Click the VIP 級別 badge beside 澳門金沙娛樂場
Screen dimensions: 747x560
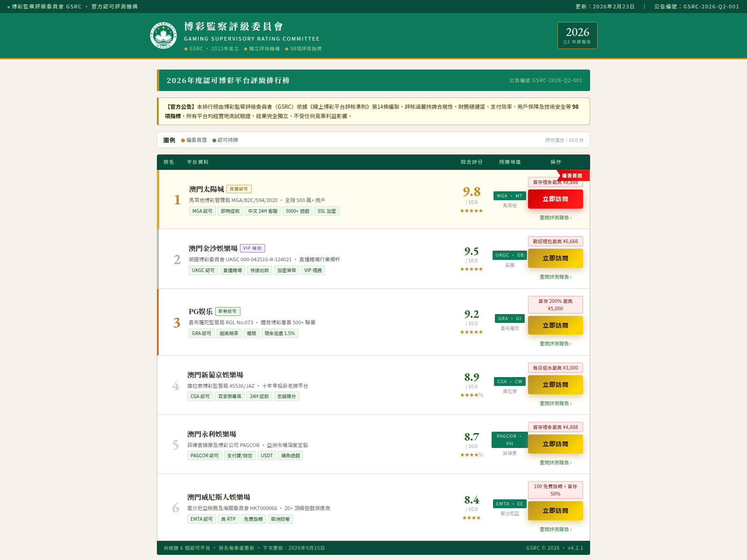pos(253,248)
